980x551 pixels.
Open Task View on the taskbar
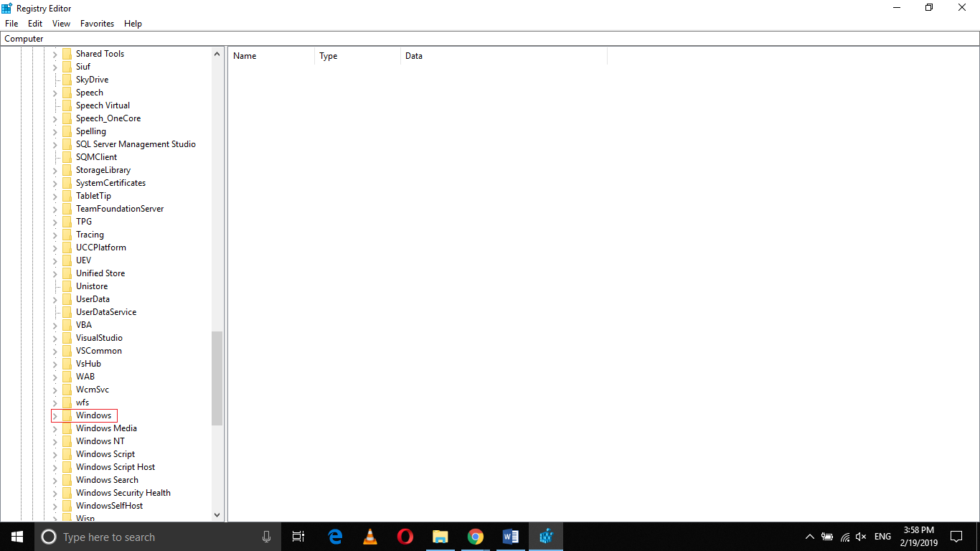tap(299, 537)
